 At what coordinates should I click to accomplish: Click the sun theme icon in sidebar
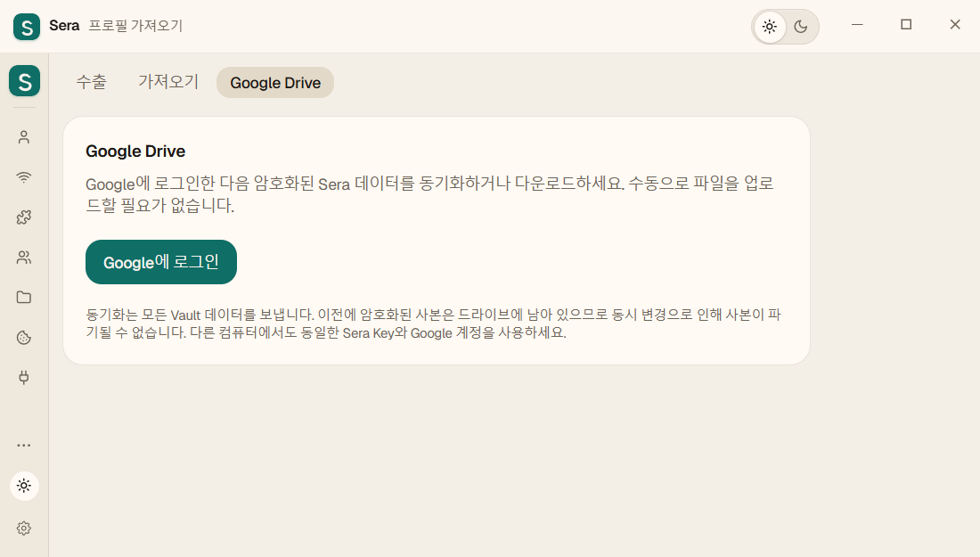point(24,486)
